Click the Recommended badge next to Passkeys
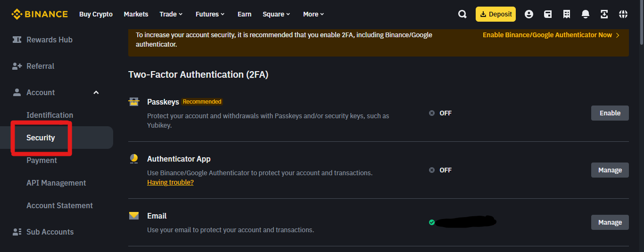This screenshot has height=252, width=644. point(202,102)
